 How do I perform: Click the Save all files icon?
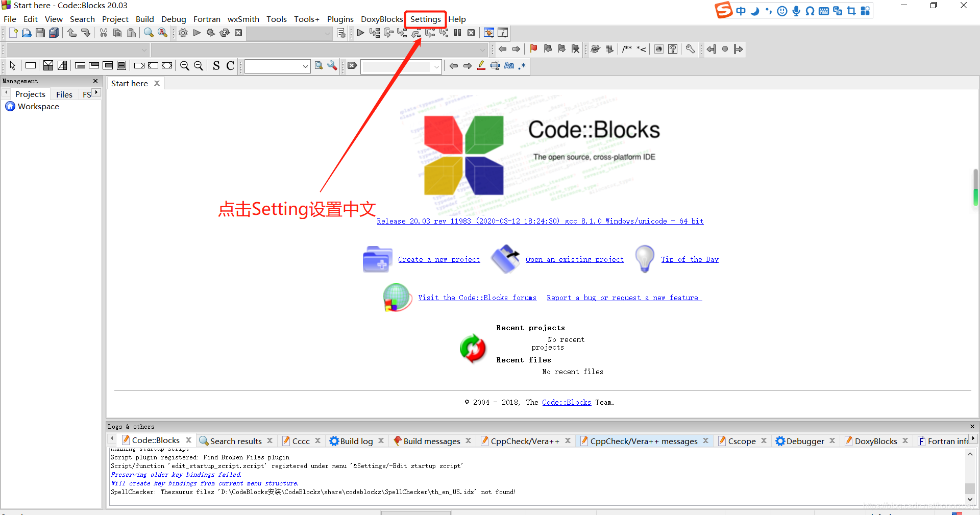click(x=54, y=33)
